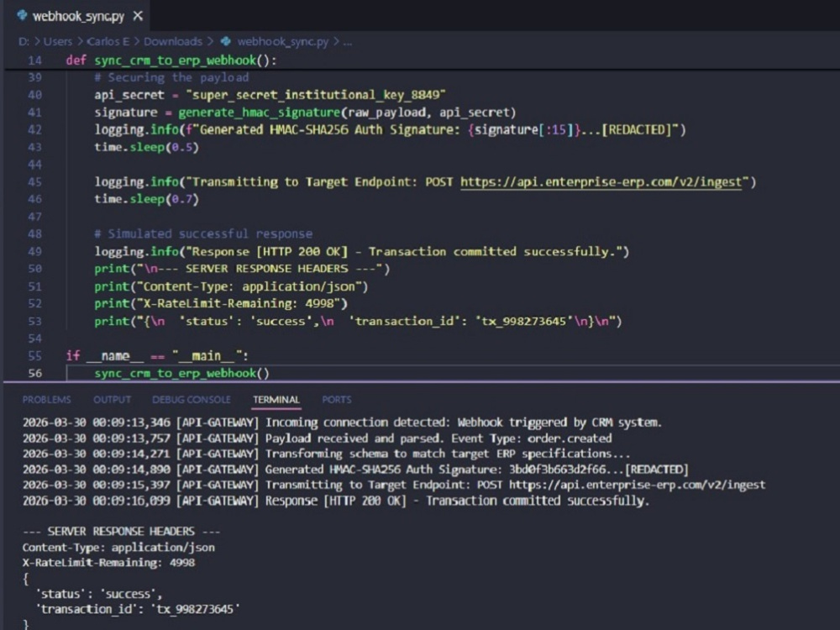
Task: Switch to the PROBLEMS panel tab
Action: [46, 400]
